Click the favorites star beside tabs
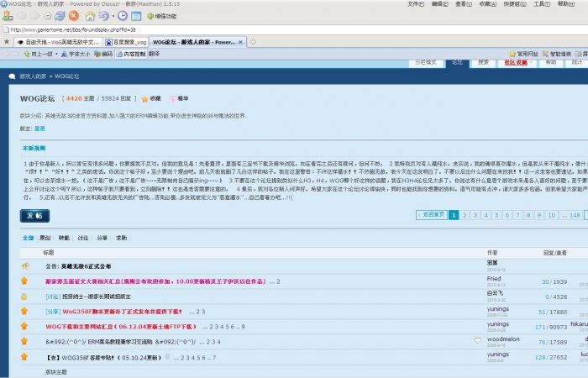Image resolution: width=588 pixels, height=378 pixels. 7,42
